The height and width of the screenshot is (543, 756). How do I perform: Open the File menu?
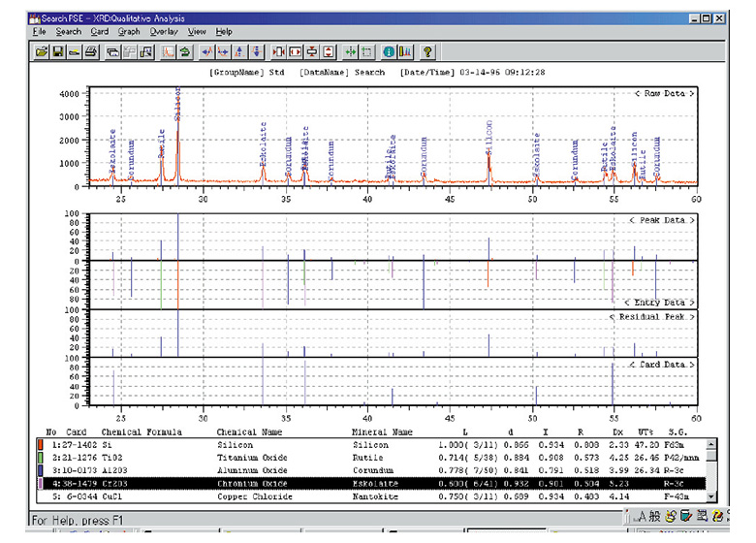coord(39,32)
